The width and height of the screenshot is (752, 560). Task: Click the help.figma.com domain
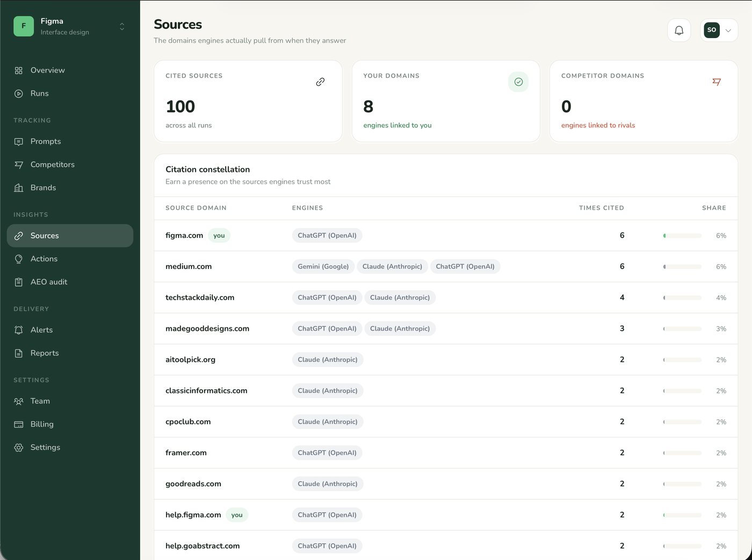coord(193,515)
